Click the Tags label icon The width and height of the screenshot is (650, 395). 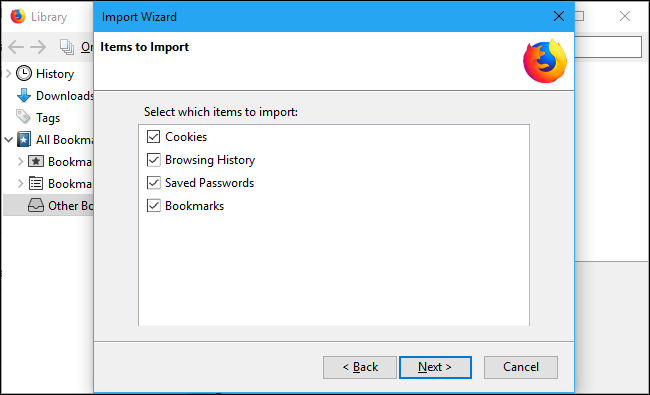(23, 117)
